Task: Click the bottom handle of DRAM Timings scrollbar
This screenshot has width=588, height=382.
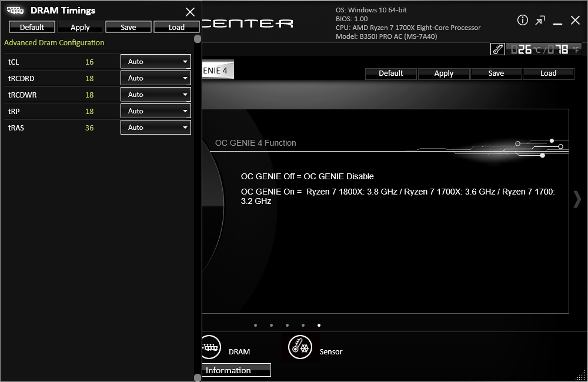Action: [198, 377]
